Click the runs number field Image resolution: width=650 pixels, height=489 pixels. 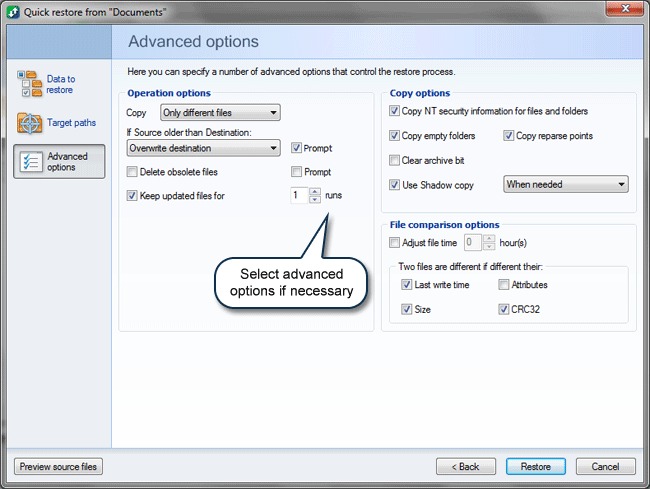point(299,195)
